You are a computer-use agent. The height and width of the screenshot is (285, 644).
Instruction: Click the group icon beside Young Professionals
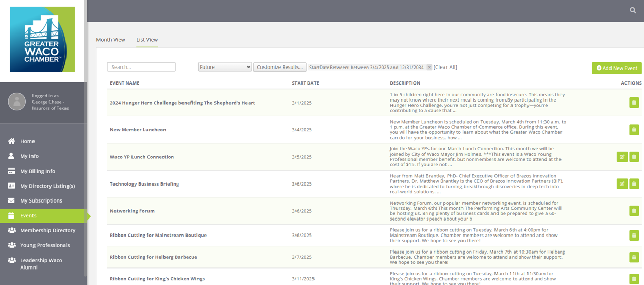pos(11,245)
